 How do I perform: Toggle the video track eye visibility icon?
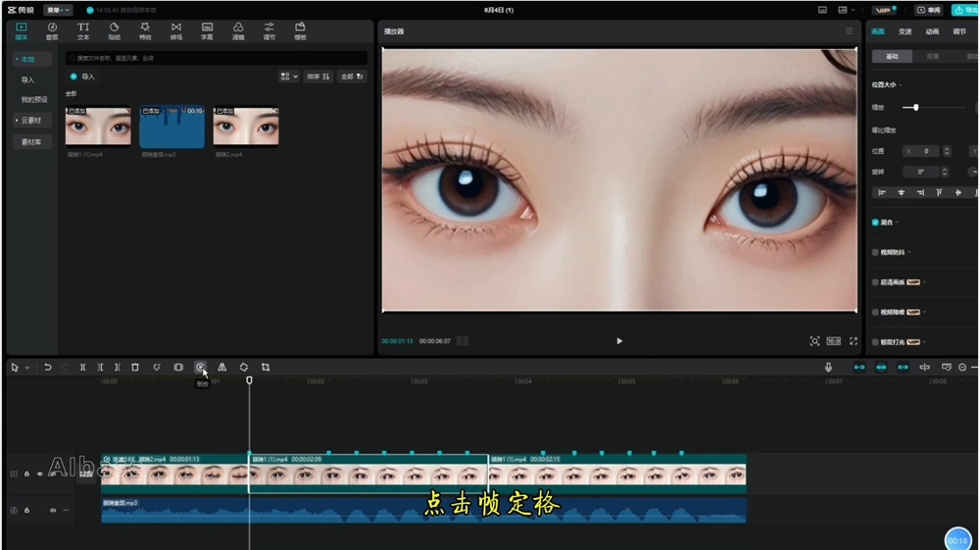pyautogui.click(x=40, y=475)
